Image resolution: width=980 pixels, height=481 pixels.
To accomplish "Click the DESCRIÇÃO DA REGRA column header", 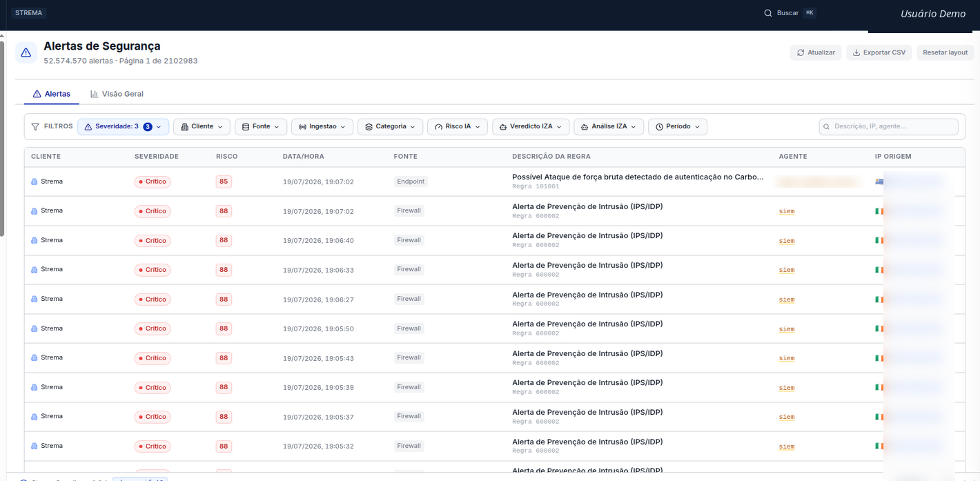I will pos(551,157).
